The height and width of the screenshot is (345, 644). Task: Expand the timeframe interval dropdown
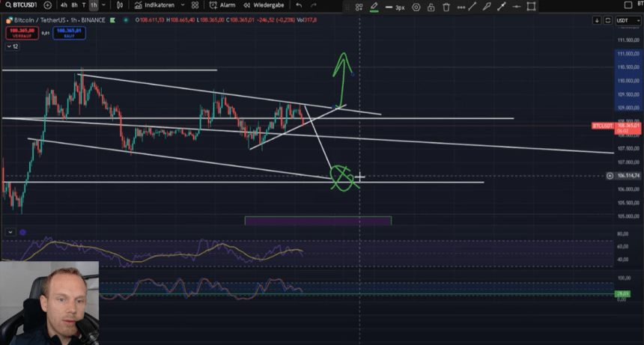pos(103,5)
